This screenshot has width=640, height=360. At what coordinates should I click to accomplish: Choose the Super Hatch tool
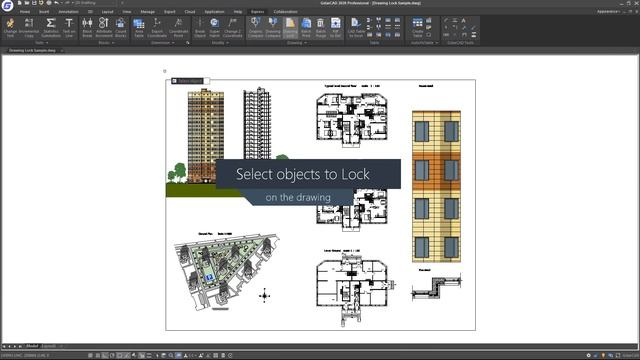214,28
